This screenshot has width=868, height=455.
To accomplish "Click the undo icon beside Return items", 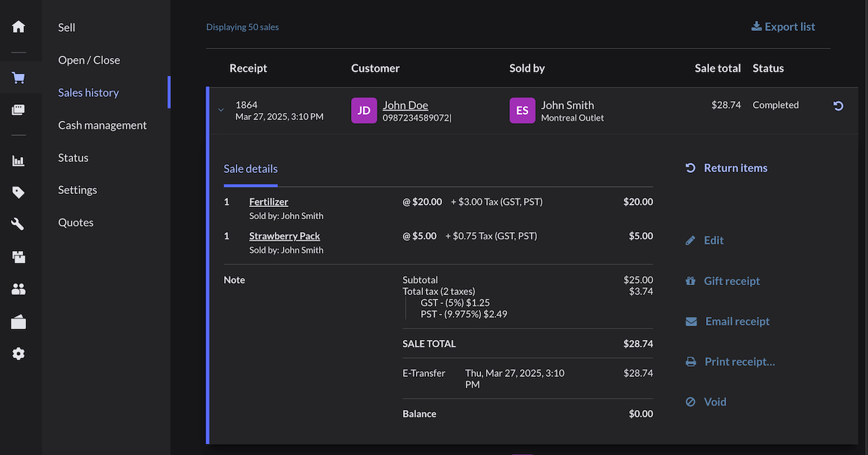I will click(691, 168).
